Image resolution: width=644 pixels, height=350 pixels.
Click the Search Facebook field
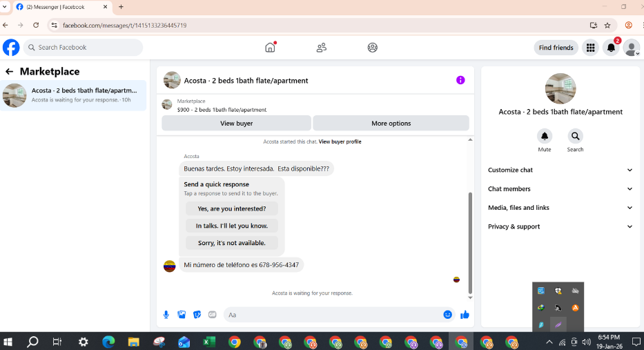coord(83,48)
